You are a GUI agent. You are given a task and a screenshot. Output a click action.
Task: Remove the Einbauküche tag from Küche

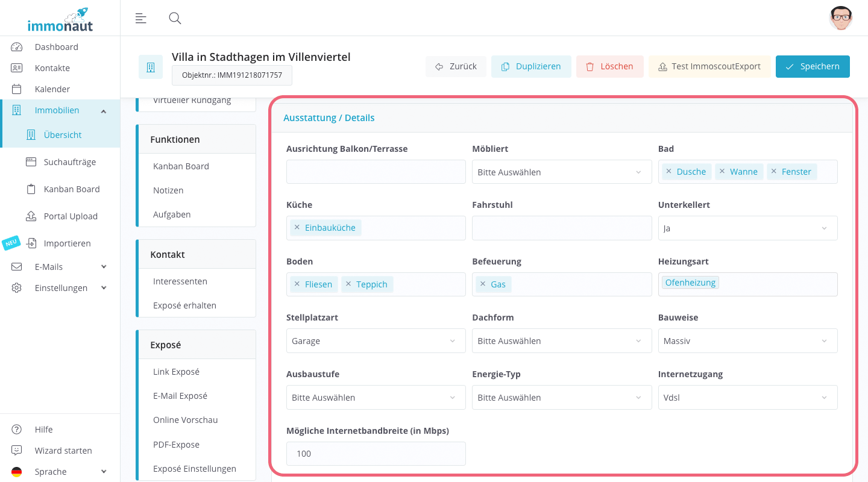[297, 228]
